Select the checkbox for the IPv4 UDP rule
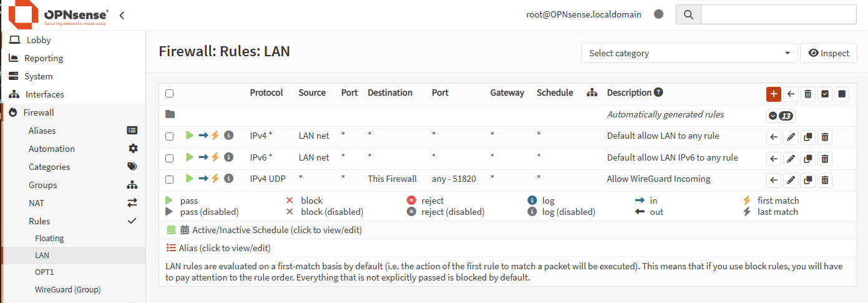This screenshot has height=303, width=868. tap(170, 179)
